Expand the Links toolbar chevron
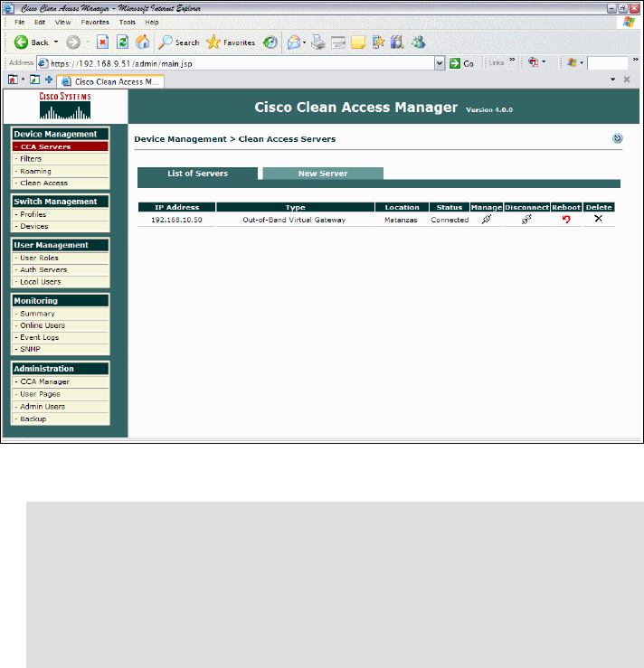The width and height of the screenshot is (644, 668). pos(512,60)
